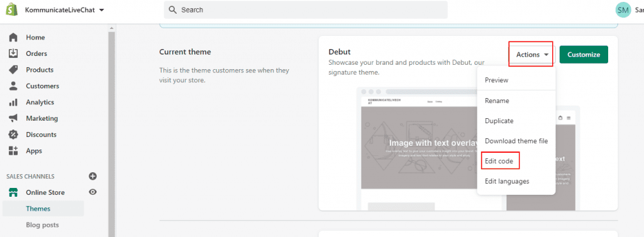The height and width of the screenshot is (237, 644).
Task: Add a sales channel with plus icon
Action: coord(93,176)
